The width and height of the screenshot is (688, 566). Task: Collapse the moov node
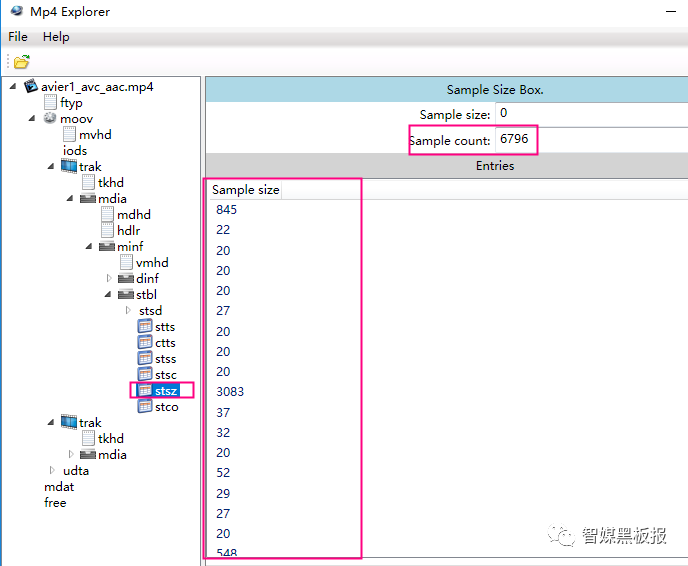pyautogui.click(x=32, y=118)
